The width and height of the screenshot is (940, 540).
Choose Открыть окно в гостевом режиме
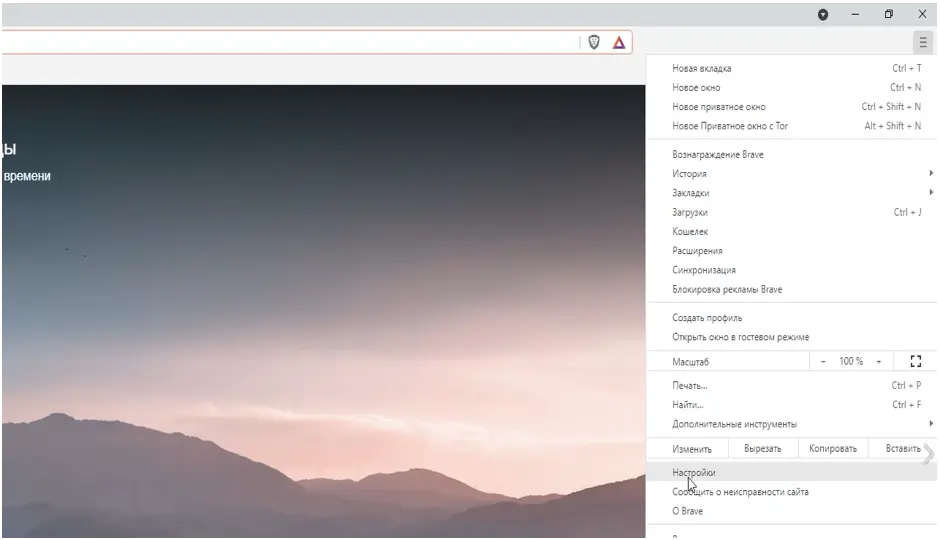point(791,337)
